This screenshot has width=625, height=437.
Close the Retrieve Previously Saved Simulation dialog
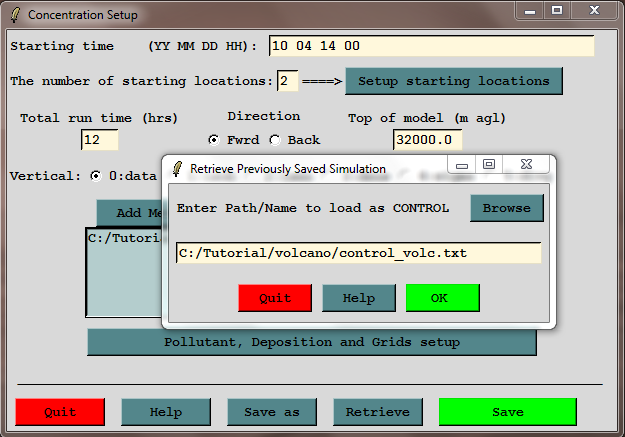pos(523,165)
